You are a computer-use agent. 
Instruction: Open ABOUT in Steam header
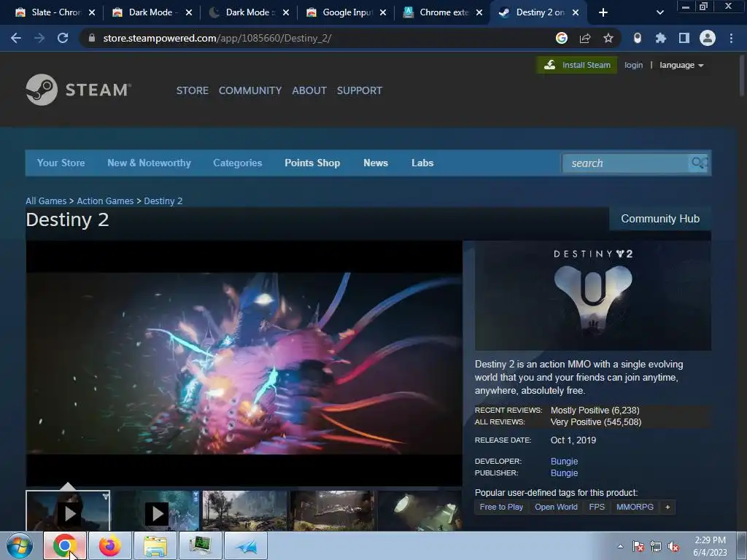click(x=309, y=90)
